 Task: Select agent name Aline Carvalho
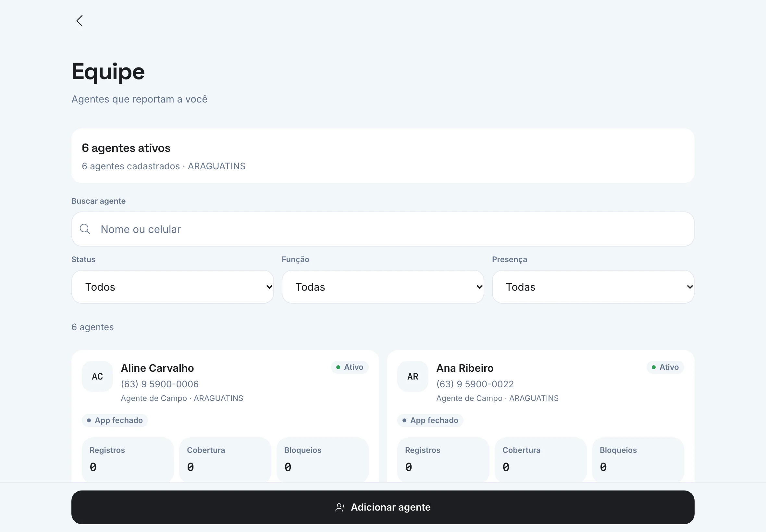157,368
